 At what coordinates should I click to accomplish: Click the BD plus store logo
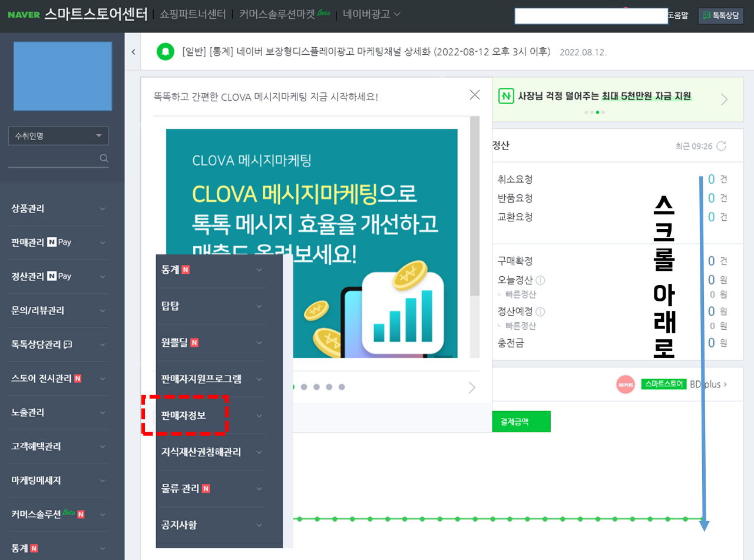pyautogui.click(x=626, y=385)
